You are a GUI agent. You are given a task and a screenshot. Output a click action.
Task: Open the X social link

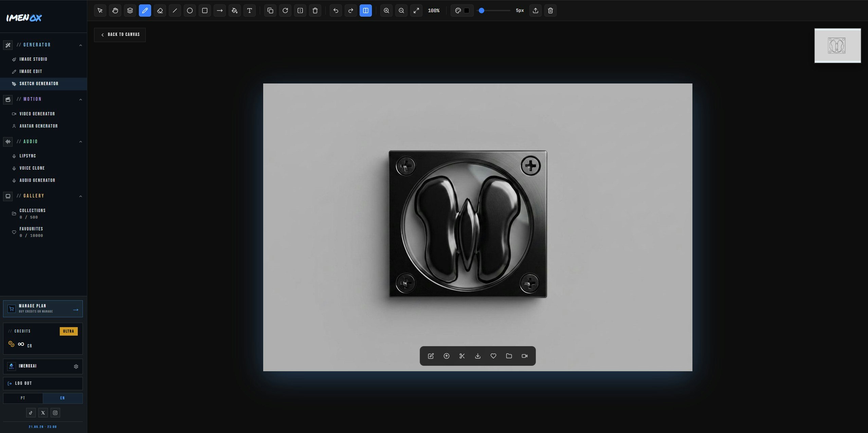43,413
